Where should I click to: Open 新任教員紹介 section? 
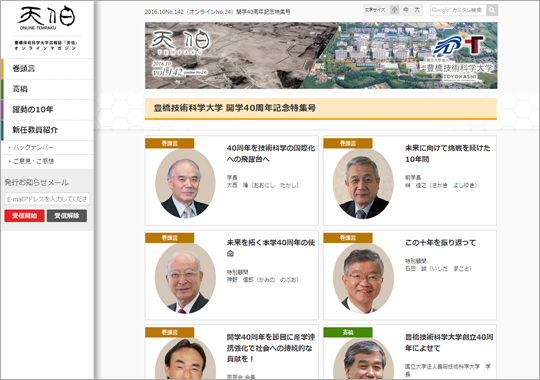pyautogui.click(x=47, y=130)
